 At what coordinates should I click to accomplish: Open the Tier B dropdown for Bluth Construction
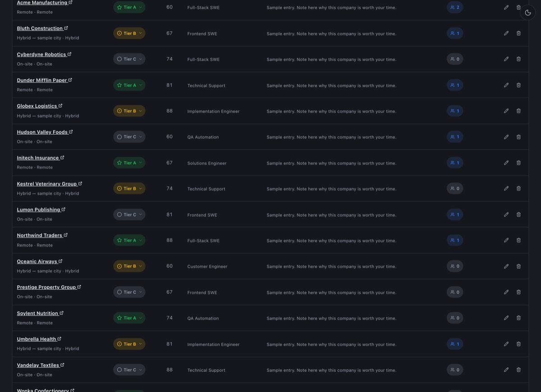pyautogui.click(x=129, y=33)
